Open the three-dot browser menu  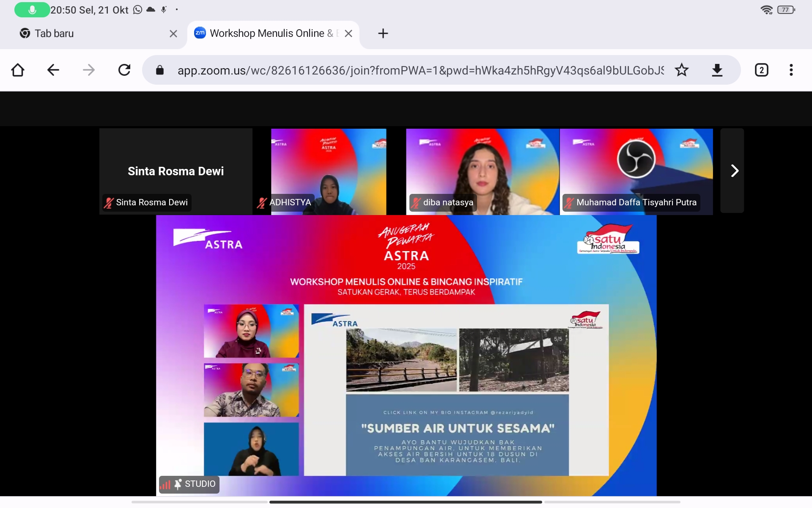click(x=791, y=70)
